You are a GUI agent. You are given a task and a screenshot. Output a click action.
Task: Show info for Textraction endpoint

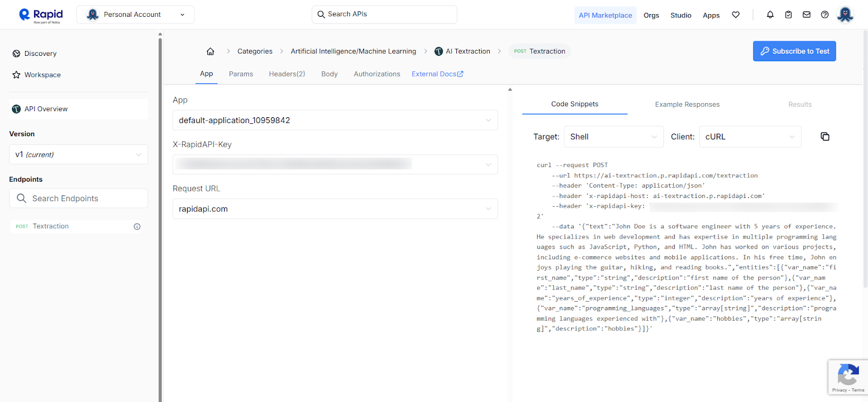click(x=137, y=227)
